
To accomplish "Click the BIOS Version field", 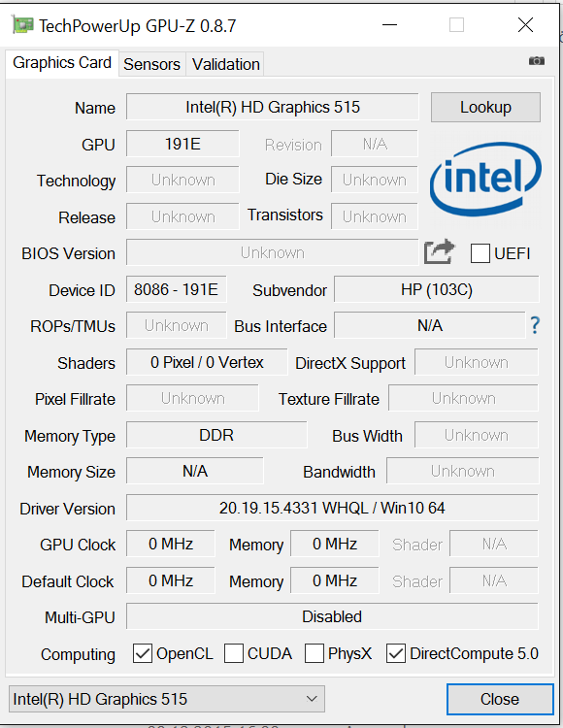I will [273, 252].
